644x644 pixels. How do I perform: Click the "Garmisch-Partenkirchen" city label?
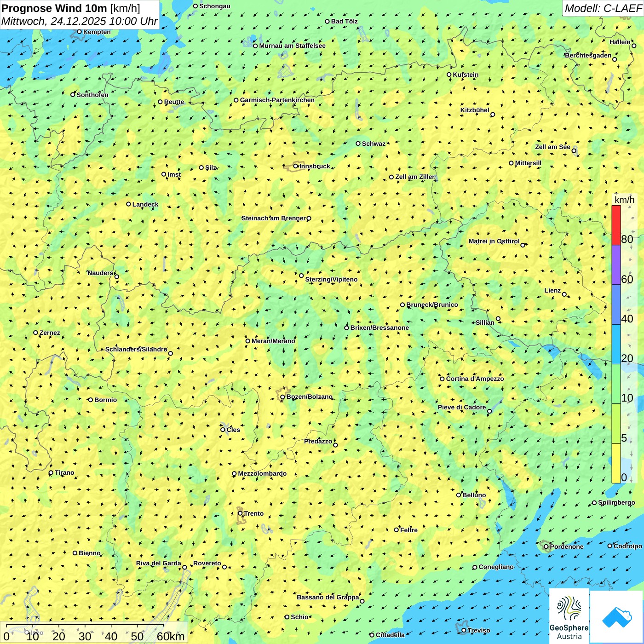tap(277, 100)
